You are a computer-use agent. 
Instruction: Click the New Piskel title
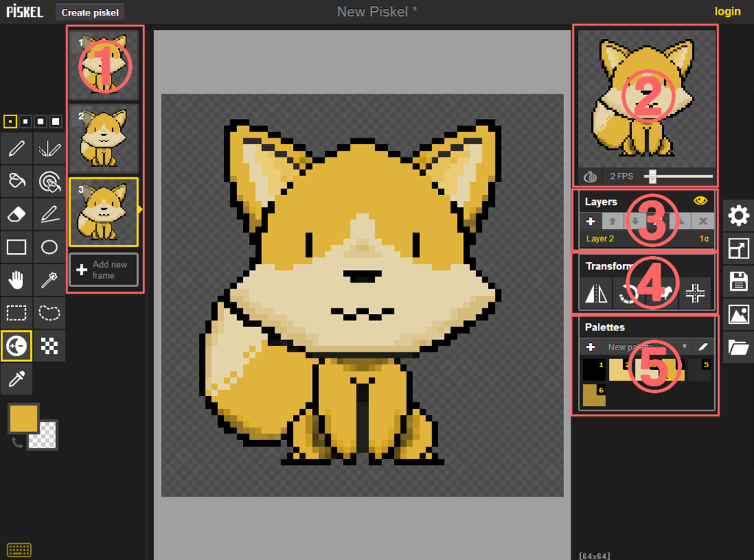coord(377,12)
